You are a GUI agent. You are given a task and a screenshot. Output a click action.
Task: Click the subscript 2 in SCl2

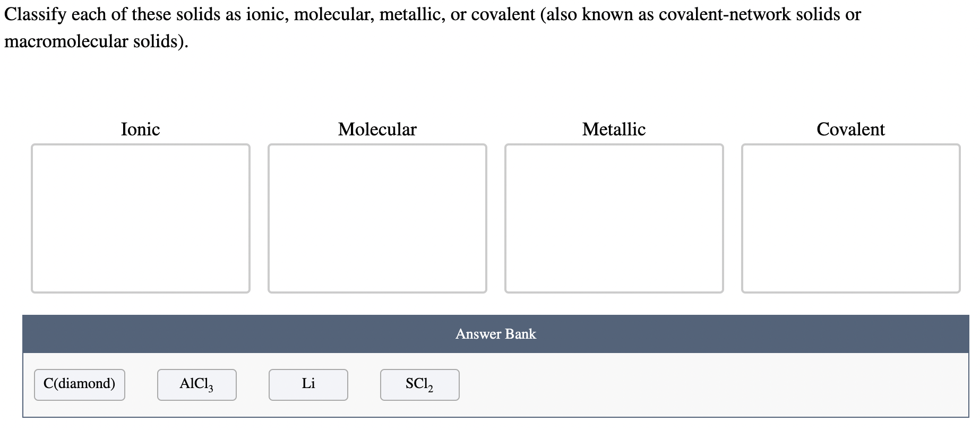(431, 389)
